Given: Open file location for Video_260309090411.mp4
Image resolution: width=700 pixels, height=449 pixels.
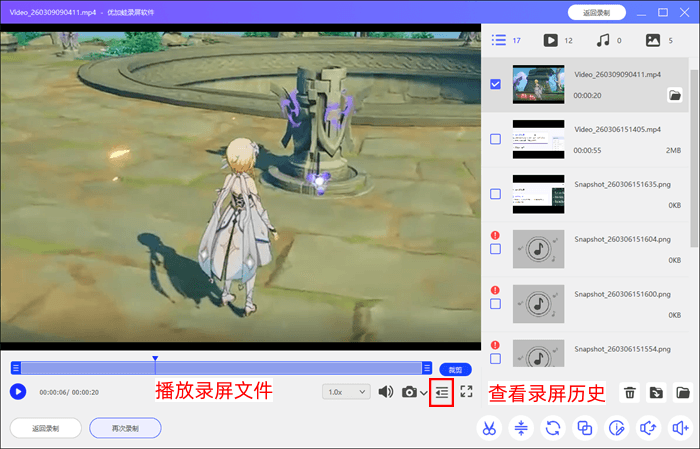Looking at the screenshot, I should click(x=675, y=95).
